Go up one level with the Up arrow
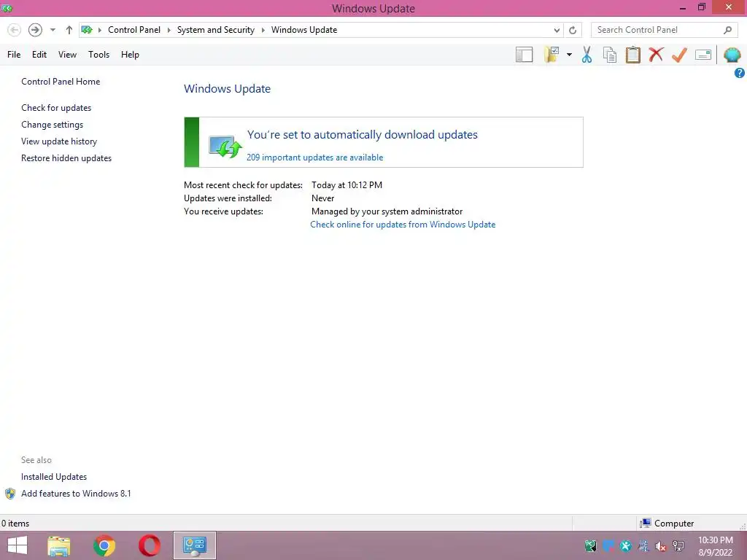This screenshot has height=560, width=747. [69, 30]
